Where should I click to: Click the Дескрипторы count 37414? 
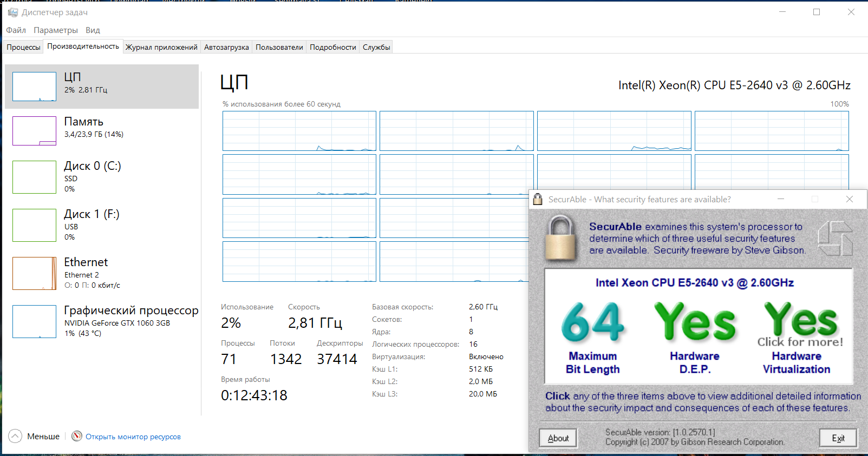[x=337, y=359]
